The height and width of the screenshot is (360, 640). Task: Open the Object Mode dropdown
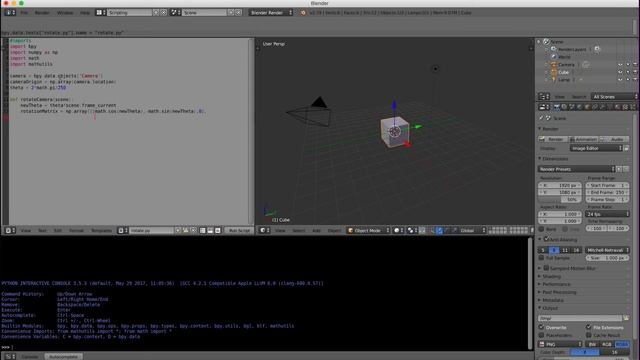(368, 231)
